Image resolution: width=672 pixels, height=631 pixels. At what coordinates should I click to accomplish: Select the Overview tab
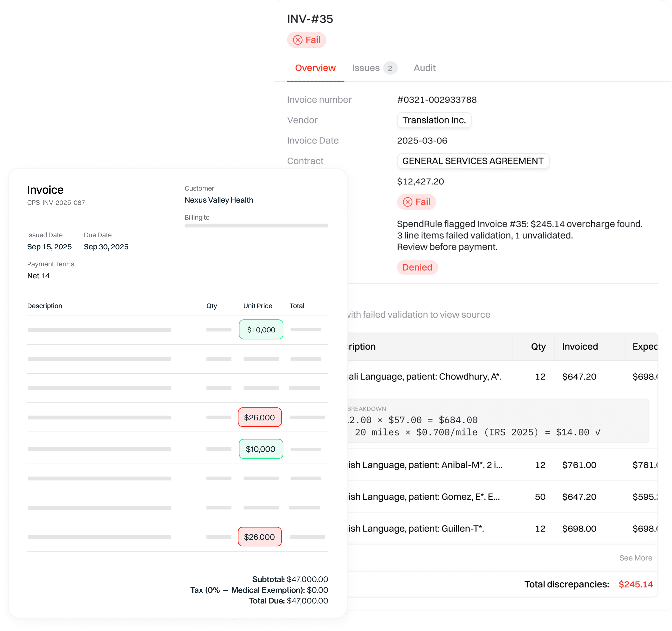coord(315,68)
